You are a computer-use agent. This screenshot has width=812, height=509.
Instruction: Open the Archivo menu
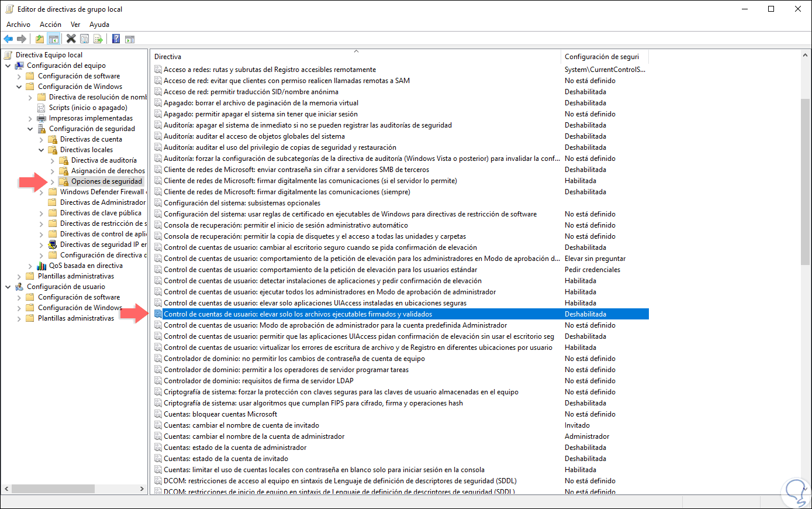(18, 24)
